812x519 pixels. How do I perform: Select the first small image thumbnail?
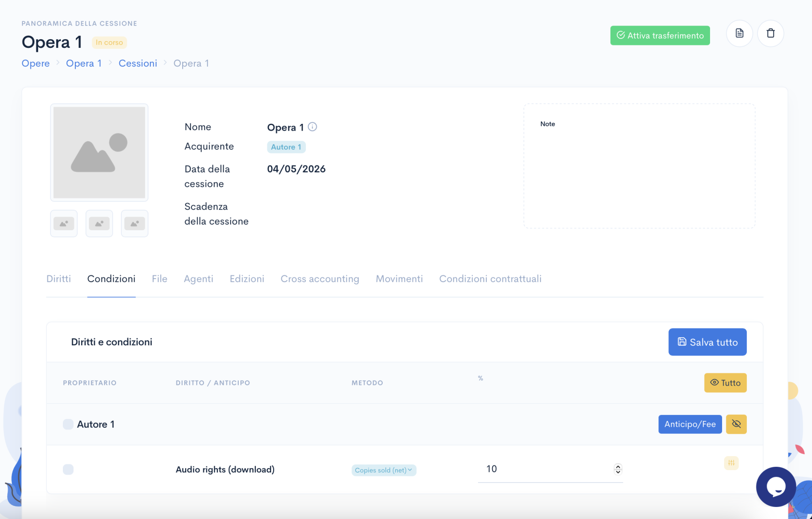(64, 223)
